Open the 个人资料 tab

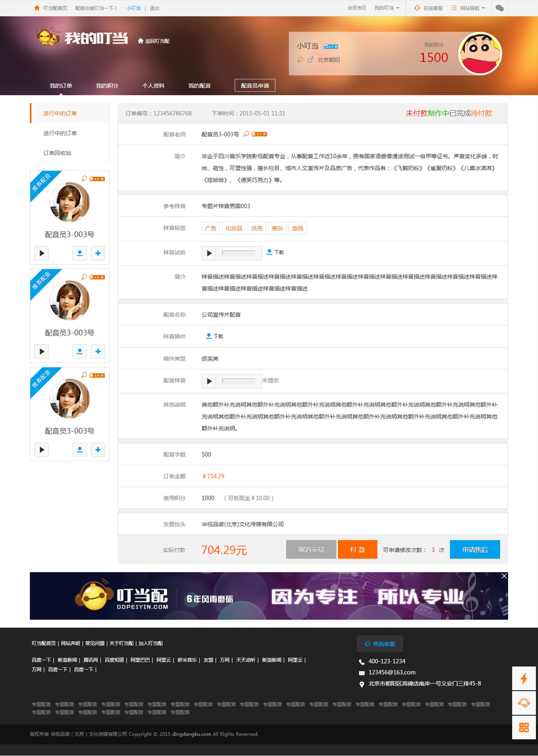153,86
